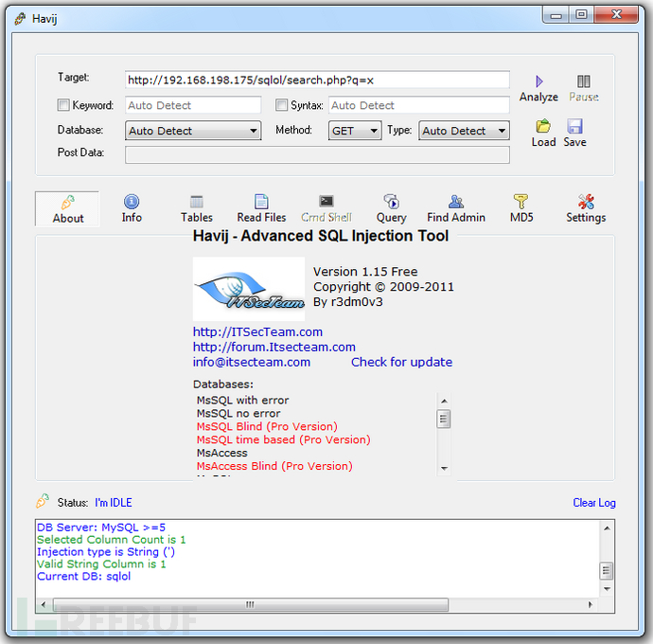Select 'MsSQL time based (Pro Version)' entry
This screenshot has height=644, width=653.
[x=284, y=439]
